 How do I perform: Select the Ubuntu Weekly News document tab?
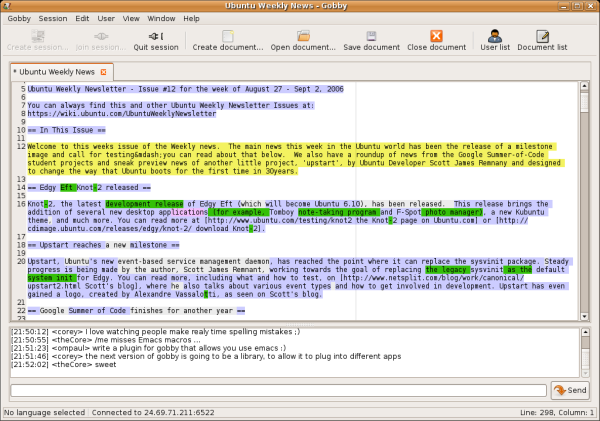pos(57,72)
